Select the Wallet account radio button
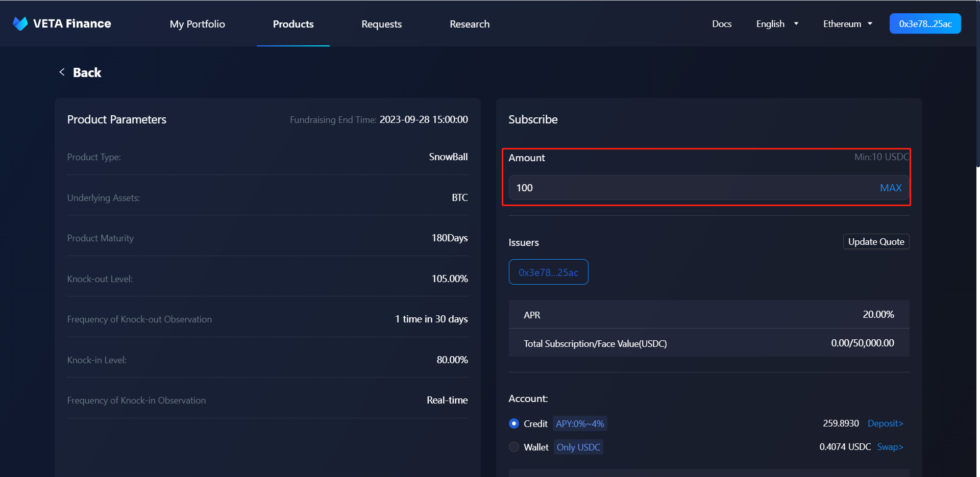 point(514,447)
